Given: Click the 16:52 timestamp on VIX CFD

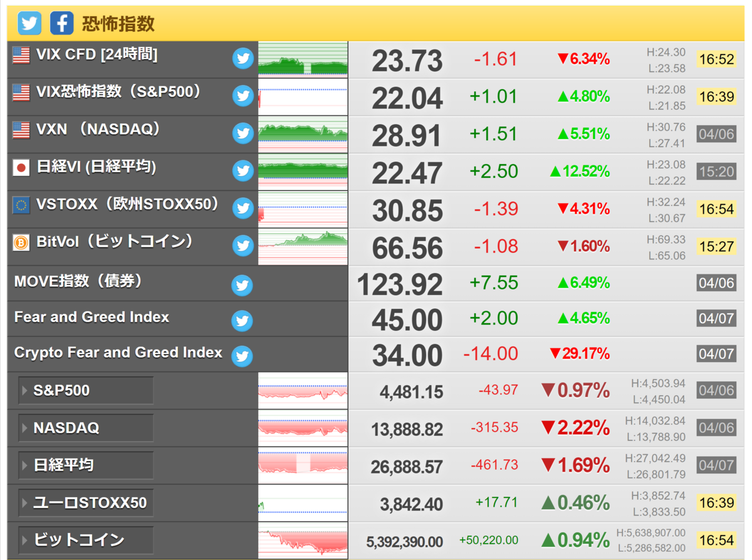Looking at the screenshot, I should (716, 59).
